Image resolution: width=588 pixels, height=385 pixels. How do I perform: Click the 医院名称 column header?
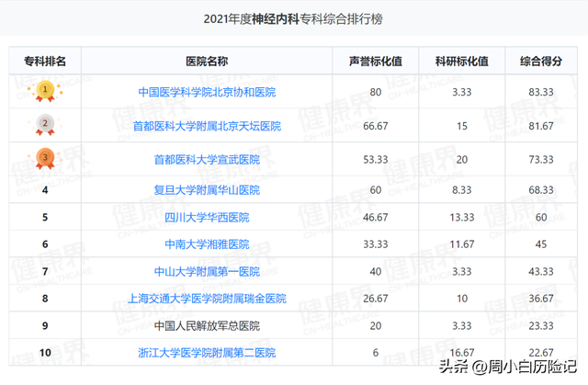coord(207,62)
